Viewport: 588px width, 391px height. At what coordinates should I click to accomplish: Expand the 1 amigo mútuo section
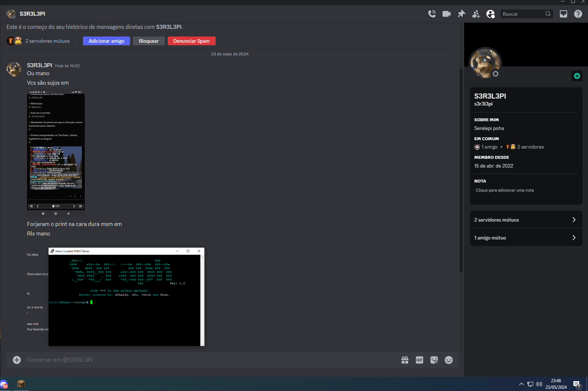tap(526, 238)
